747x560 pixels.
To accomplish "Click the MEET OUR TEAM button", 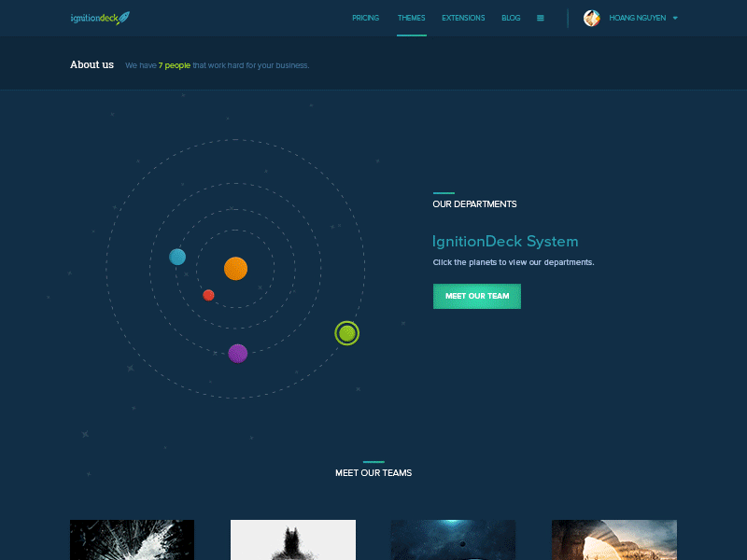I will pyautogui.click(x=477, y=296).
